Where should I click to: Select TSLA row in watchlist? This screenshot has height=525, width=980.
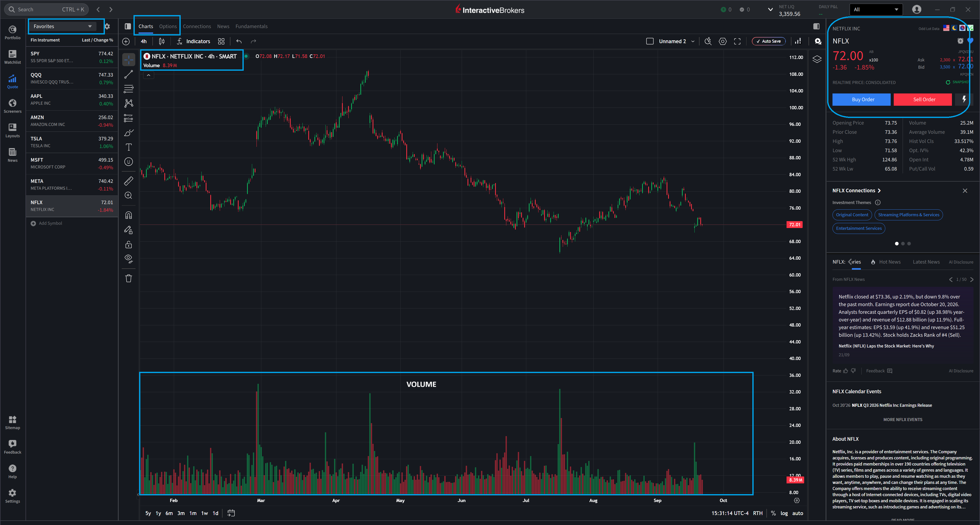tap(72, 142)
